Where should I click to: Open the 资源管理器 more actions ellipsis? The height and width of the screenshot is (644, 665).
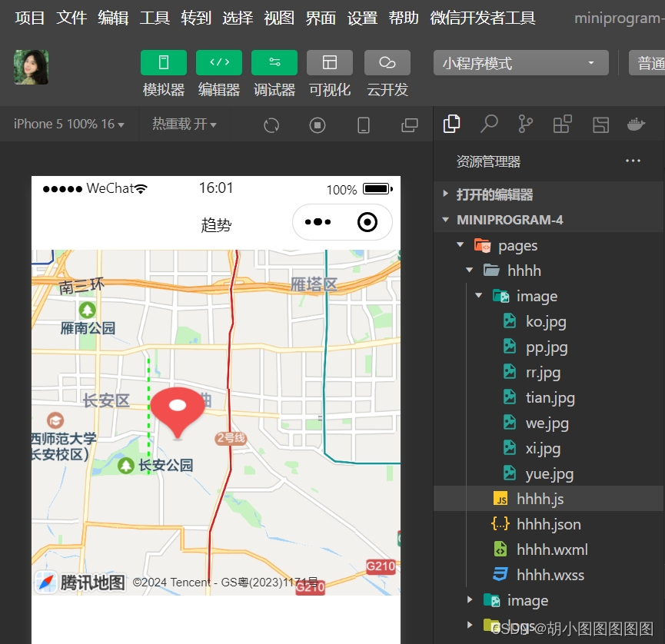tap(633, 161)
